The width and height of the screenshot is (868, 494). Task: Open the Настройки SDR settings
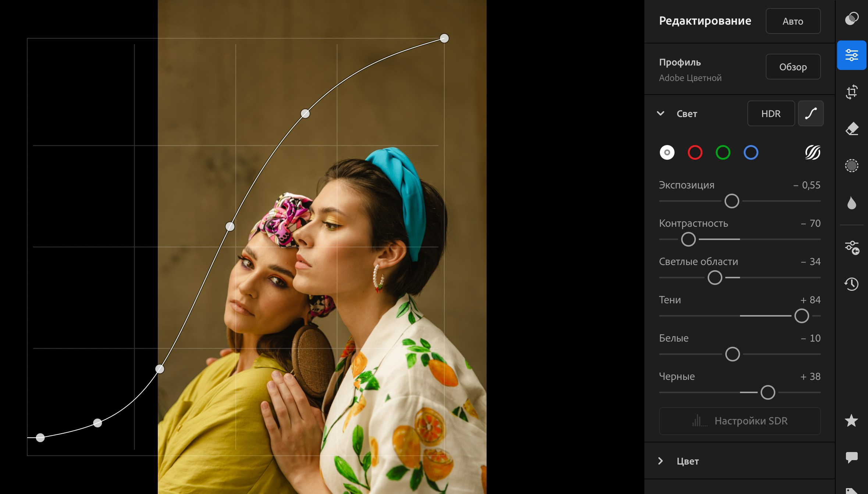point(740,421)
